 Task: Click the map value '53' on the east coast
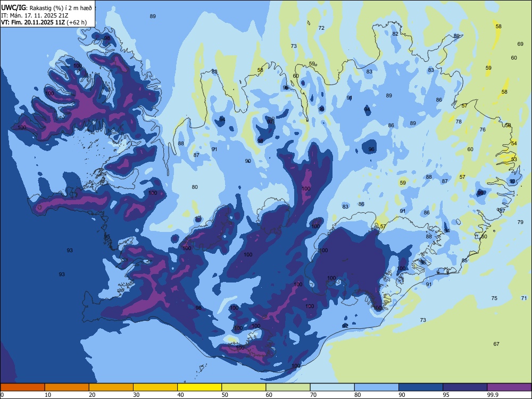(x=514, y=159)
